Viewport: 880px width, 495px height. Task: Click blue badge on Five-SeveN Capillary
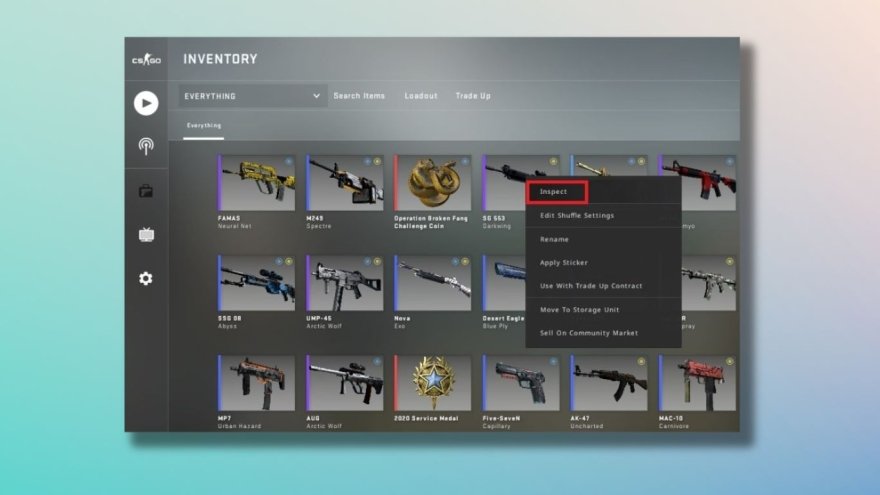tap(553, 362)
